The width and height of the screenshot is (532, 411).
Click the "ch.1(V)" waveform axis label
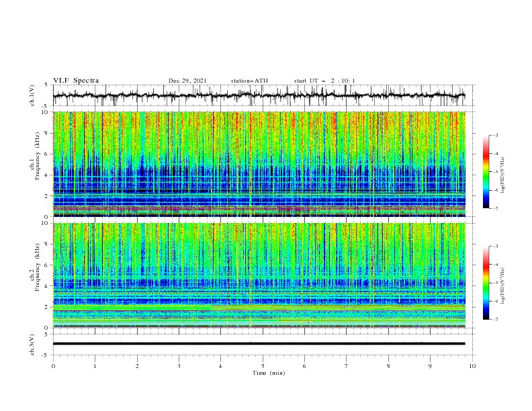coord(32,95)
